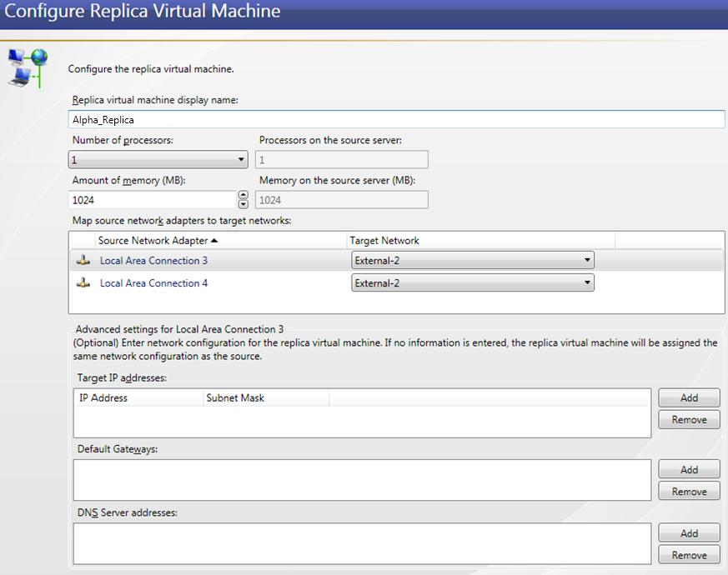The image size is (728, 575).
Task: Select Local Area Connection 4 row
Action: tap(154, 283)
